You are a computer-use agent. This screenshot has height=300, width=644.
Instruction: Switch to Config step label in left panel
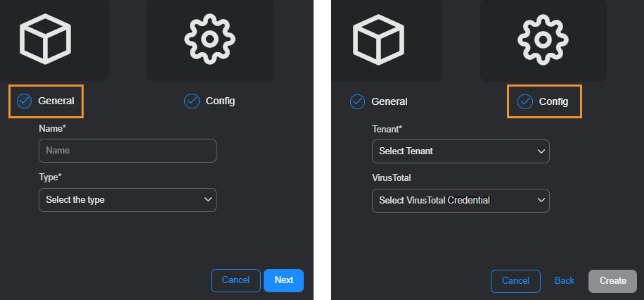click(x=221, y=101)
